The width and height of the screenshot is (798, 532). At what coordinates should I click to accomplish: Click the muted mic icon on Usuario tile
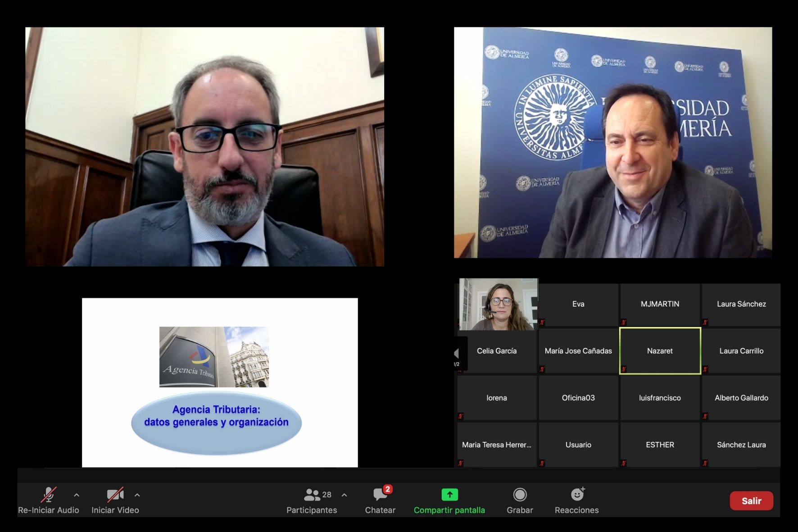click(542, 463)
